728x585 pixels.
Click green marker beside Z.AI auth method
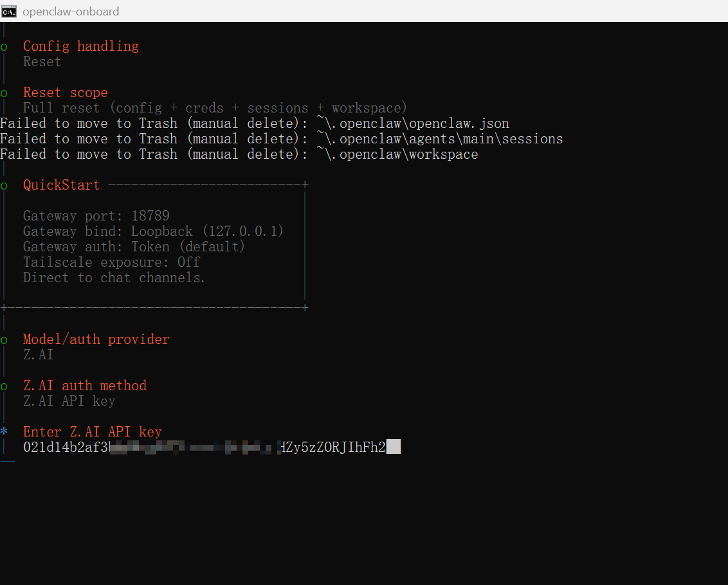(x=4, y=386)
